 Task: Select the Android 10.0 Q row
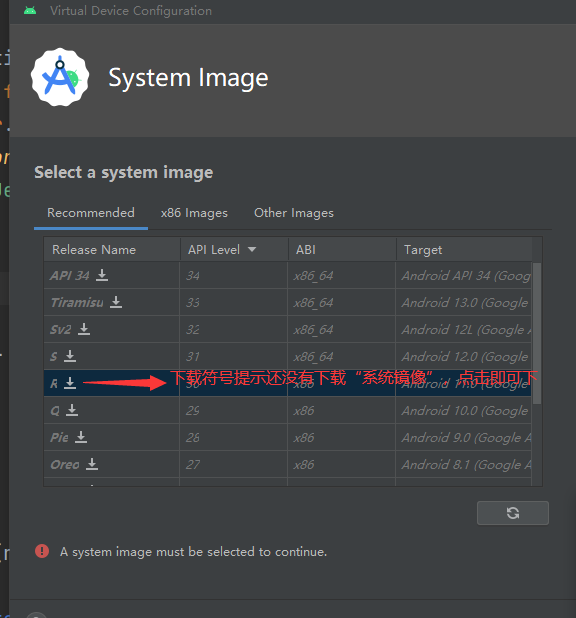point(287,410)
